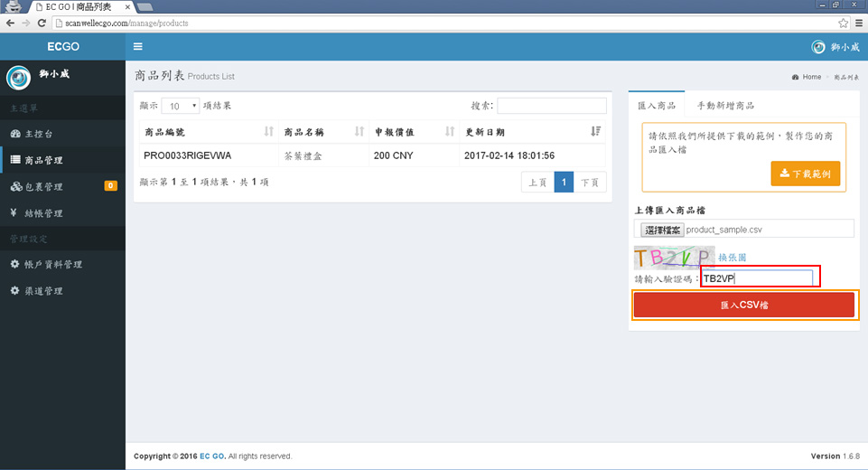Viewport: 868px width, 470px height.
Task: Open the browser menu icon
Action: [x=859, y=23]
